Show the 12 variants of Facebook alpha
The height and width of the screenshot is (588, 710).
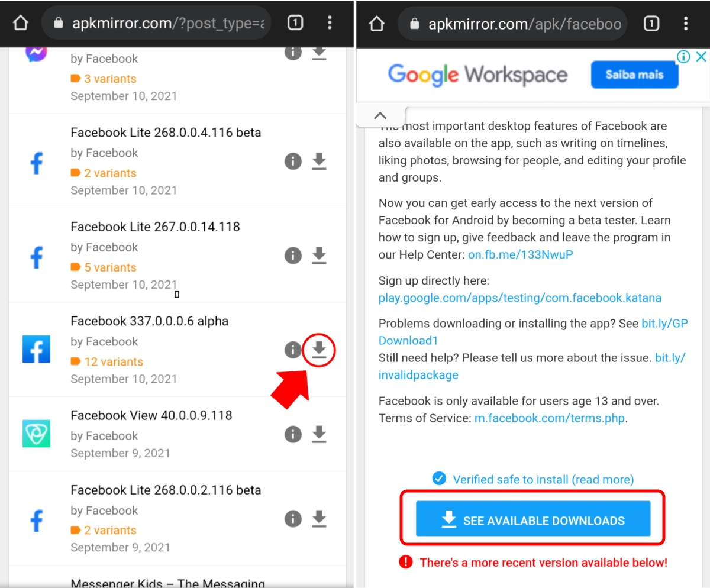tap(107, 361)
